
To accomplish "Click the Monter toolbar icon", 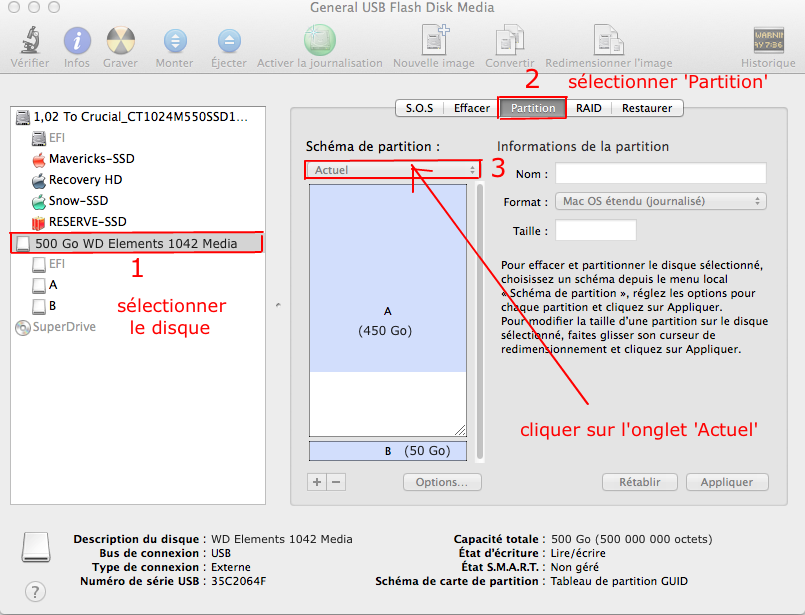I will coord(175,41).
